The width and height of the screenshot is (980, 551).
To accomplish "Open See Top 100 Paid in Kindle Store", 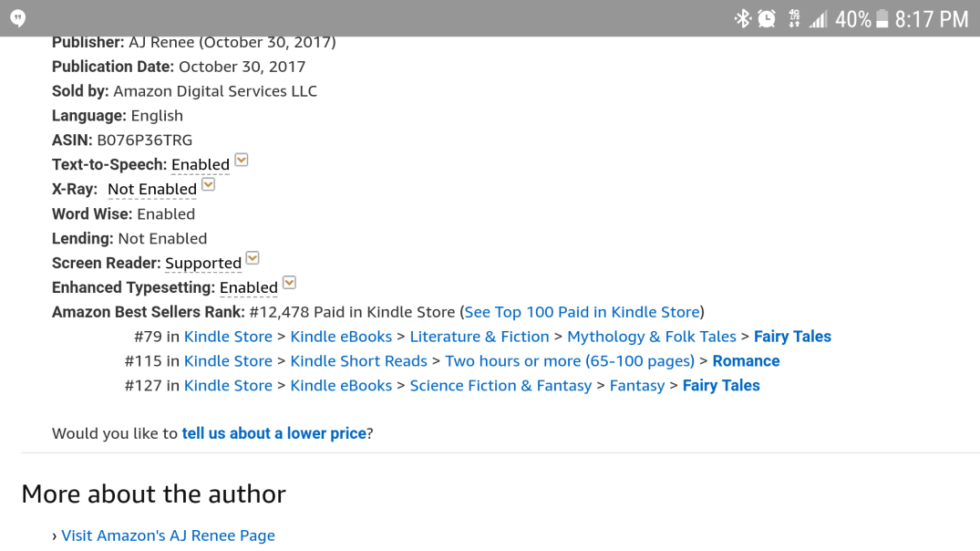I will coord(582,312).
